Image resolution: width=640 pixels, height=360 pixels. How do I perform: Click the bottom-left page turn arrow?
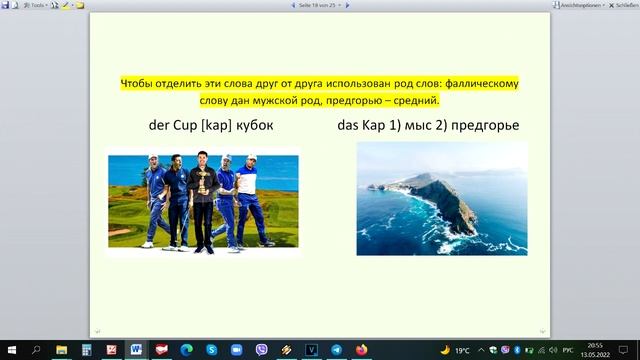[97, 331]
